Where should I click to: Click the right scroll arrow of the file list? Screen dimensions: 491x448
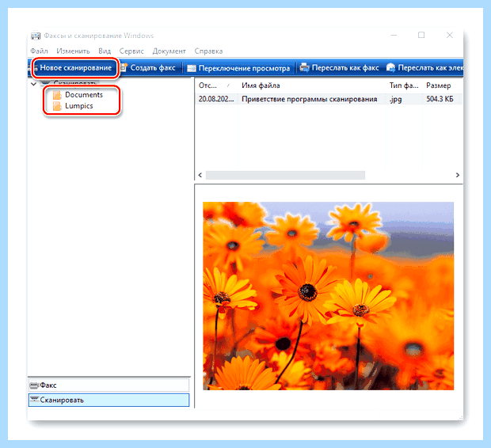pos(458,175)
